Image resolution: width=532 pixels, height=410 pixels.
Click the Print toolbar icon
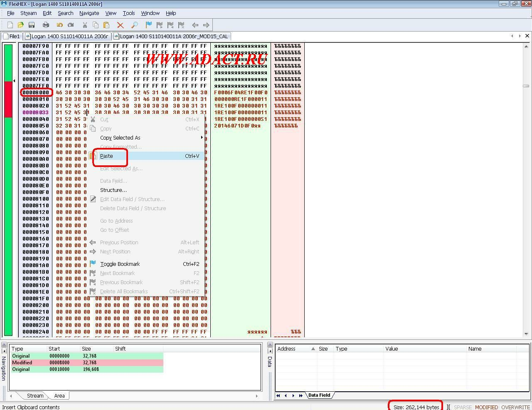click(46, 25)
